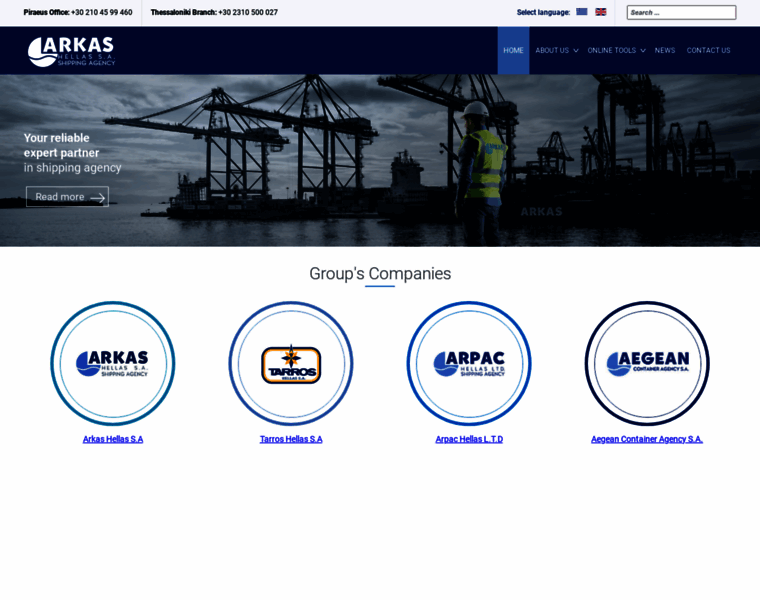Follow the Arpac Hellas L.T.D link
Image resolution: width=760 pixels, height=600 pixels.
pyautogui.click(x=469, y=439)
